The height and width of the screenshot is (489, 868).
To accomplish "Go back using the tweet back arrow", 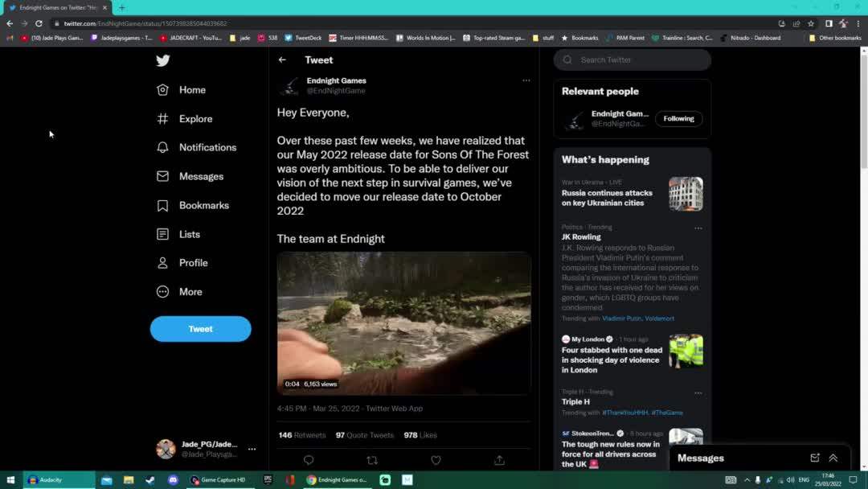I will click(282, 60).
